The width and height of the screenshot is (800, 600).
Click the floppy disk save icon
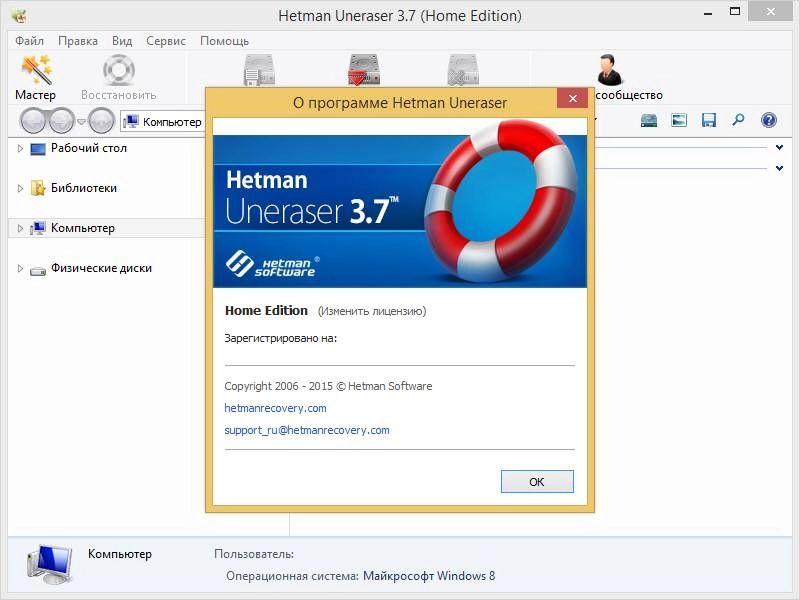pos(709,120)
